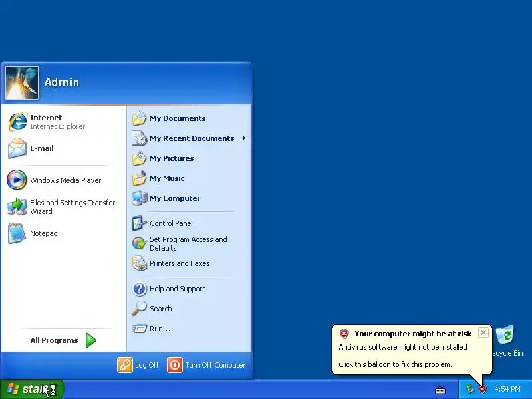This screenshot has height=399, width=532.
Task: Select the Control Panel menu entry text
Action: (171, 223)
